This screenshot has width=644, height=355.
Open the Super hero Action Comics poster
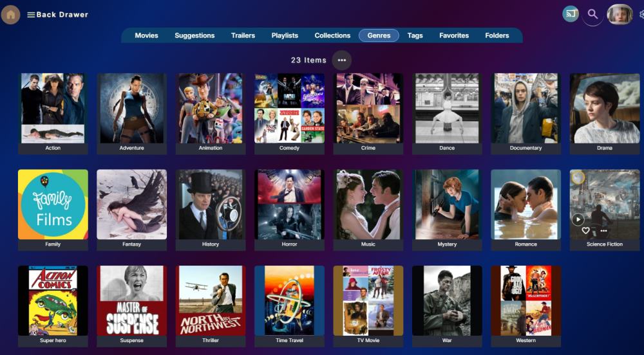click(53, 300)
